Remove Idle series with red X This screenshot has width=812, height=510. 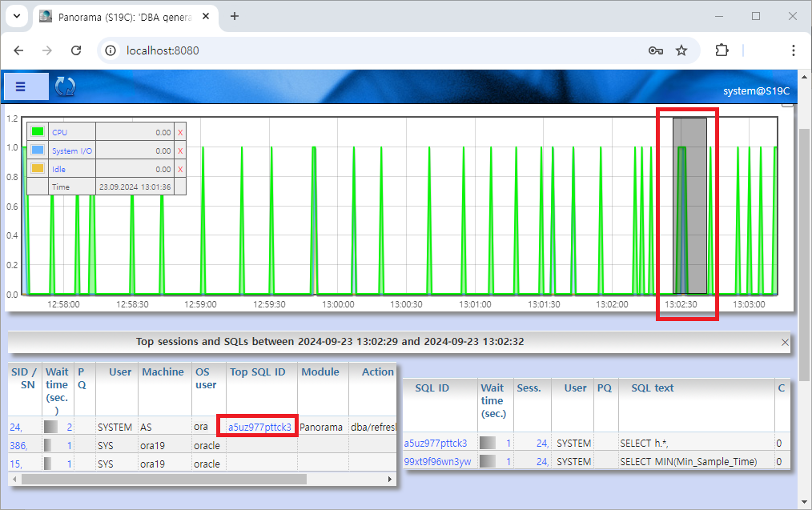pos(180,169)
